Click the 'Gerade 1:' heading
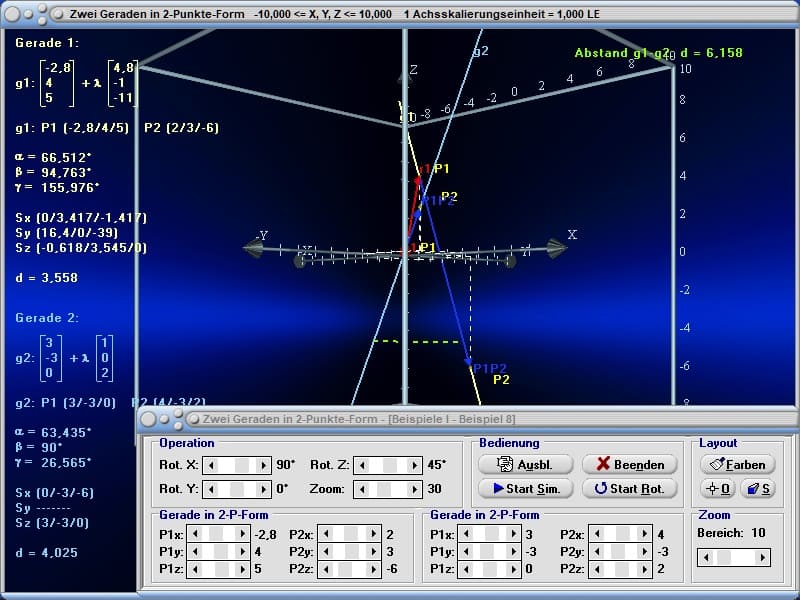Viewport: 800px width, 600px height. (47, 42)
